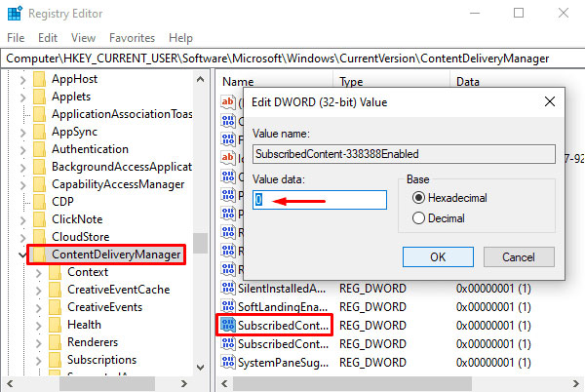
Task: Select the Authentication folder icon
Action: 40,149
